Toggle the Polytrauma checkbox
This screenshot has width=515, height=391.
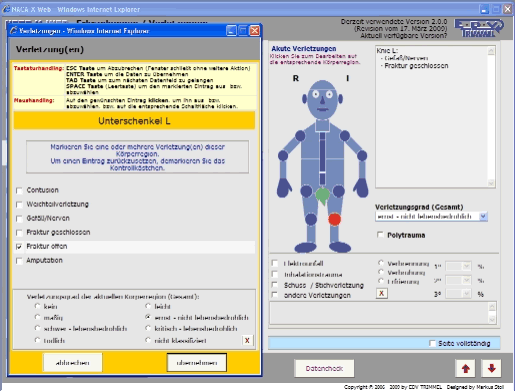380,235
